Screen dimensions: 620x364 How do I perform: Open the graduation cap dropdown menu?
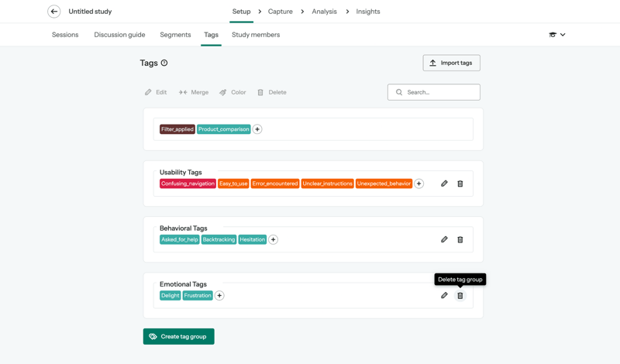click(556, 35)
